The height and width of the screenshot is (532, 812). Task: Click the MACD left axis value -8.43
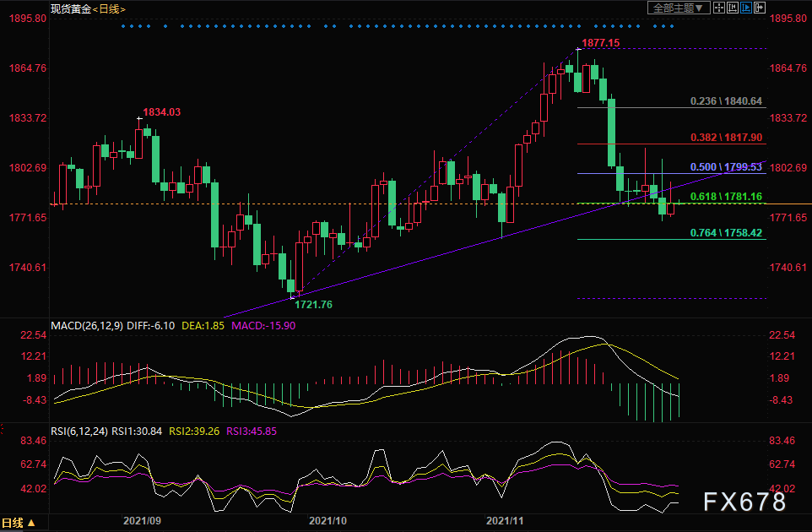click(x=35, y=400)
